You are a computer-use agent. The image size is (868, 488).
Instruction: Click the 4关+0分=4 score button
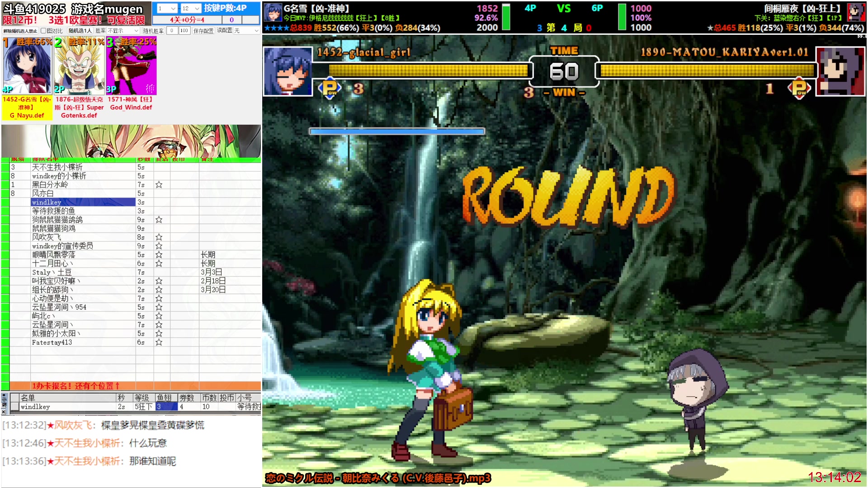click(187, 20)
